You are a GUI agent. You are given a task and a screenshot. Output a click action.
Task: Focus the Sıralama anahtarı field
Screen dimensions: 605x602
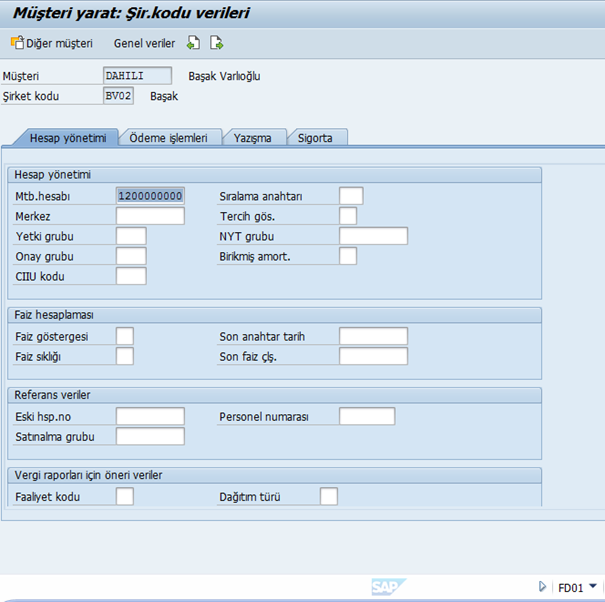(351, 196)
